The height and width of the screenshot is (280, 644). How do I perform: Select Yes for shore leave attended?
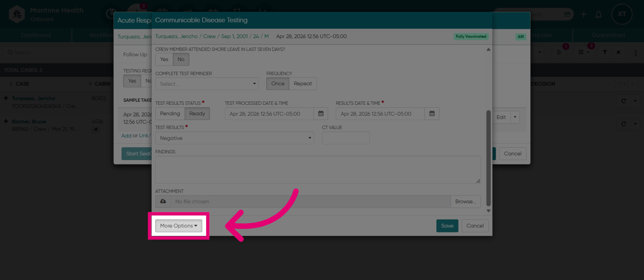pos(164,59)
